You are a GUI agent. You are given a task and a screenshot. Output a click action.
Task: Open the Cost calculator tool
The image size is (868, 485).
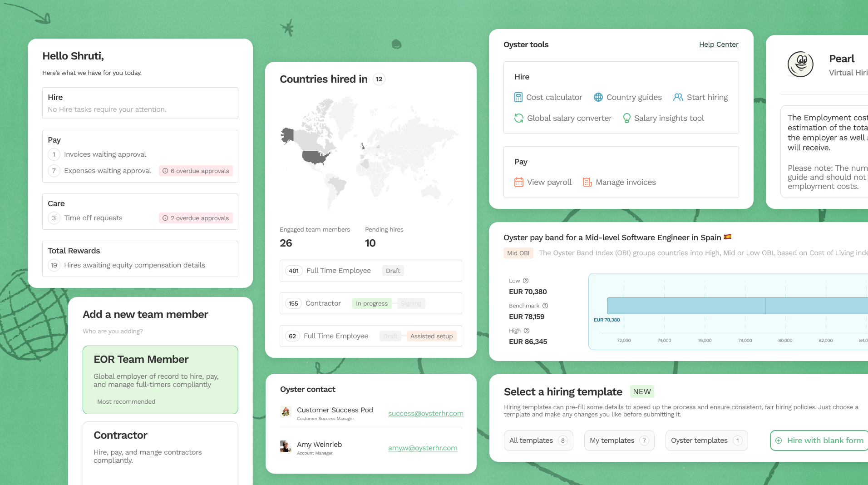(548, 97)
